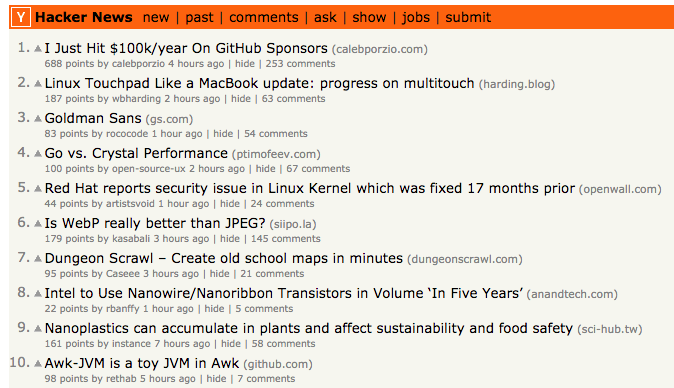Open the 'jobs' section
The height and width of the screenshot is (388, 674).
coord(416,18)
